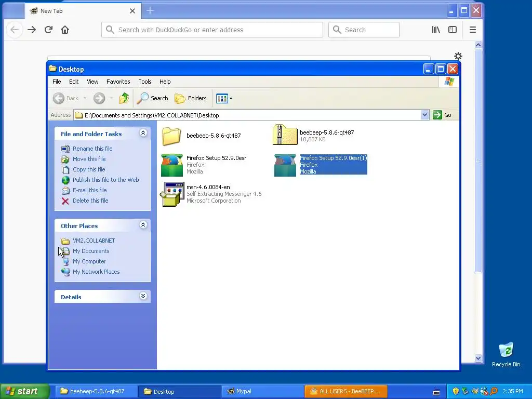Open the Library icon in Mypal

click(436, 30)
